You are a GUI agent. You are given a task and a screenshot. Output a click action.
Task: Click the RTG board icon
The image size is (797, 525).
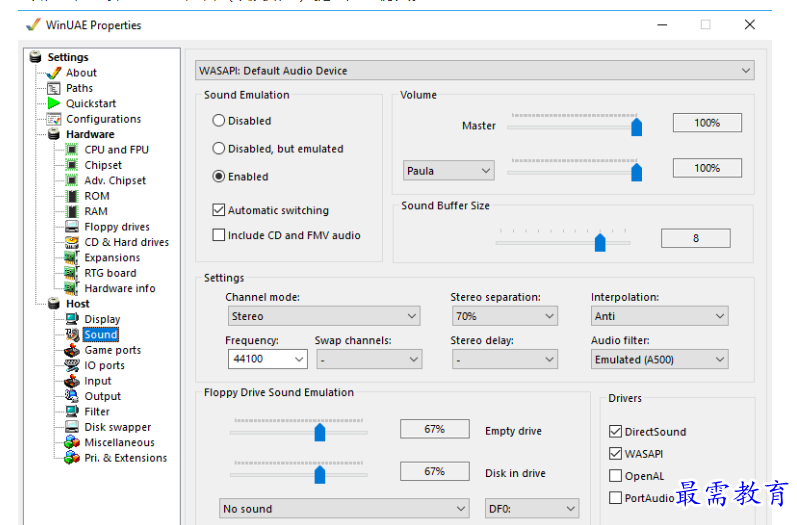tap(72, 273)
